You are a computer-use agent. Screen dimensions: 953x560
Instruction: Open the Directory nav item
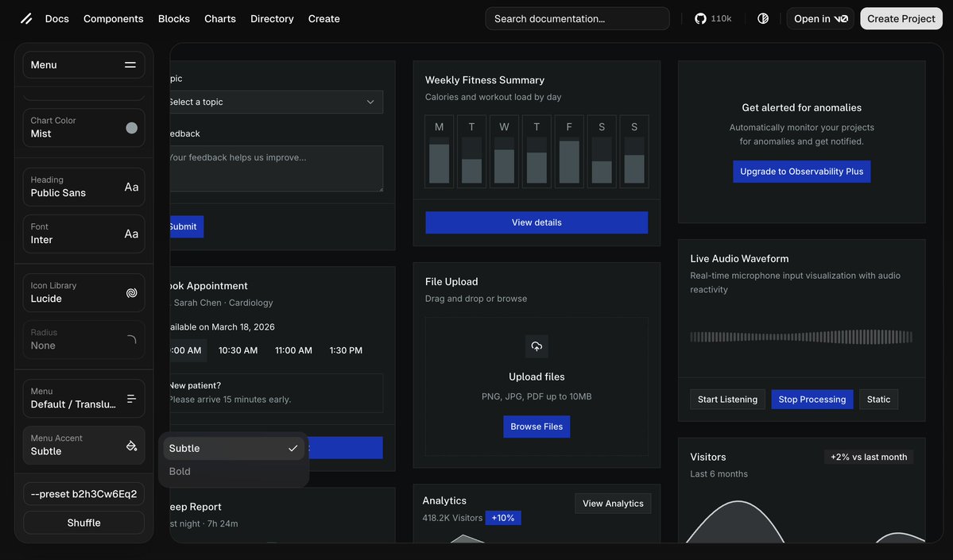tap(272, 19)
